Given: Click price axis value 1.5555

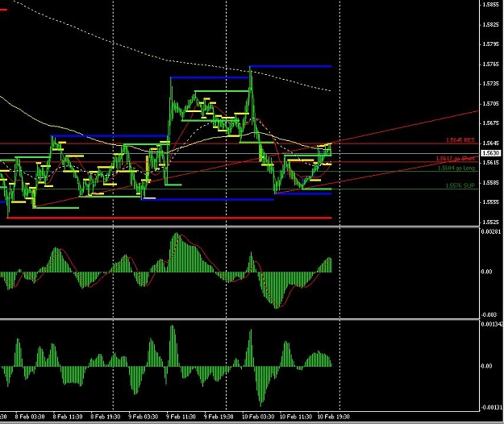Looking at the screenshot, I should (491, 202).
